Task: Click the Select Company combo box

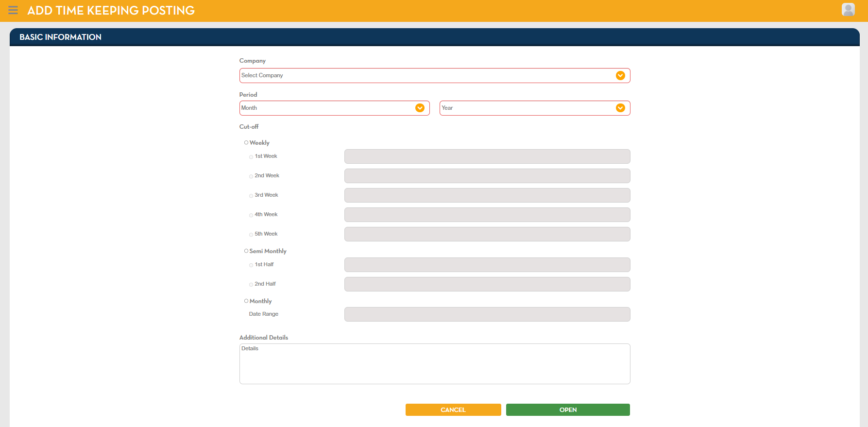Action: coord(435,75)
